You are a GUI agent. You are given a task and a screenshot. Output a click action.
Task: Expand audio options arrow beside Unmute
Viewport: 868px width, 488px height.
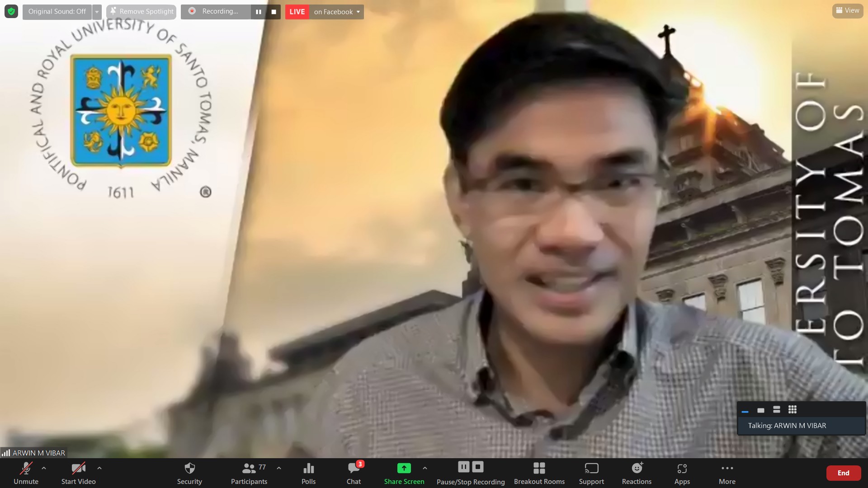click(44, 468)
